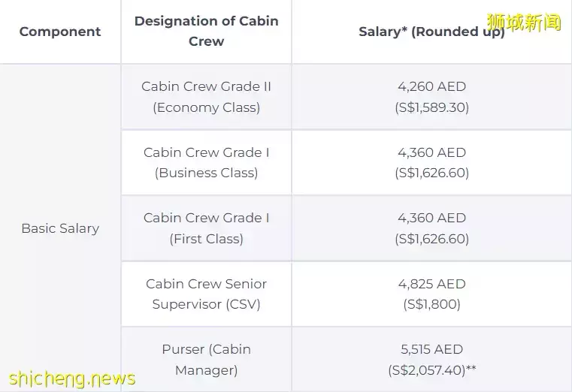Click the Component column header
The image size is (572, 392).
(60, 32)
